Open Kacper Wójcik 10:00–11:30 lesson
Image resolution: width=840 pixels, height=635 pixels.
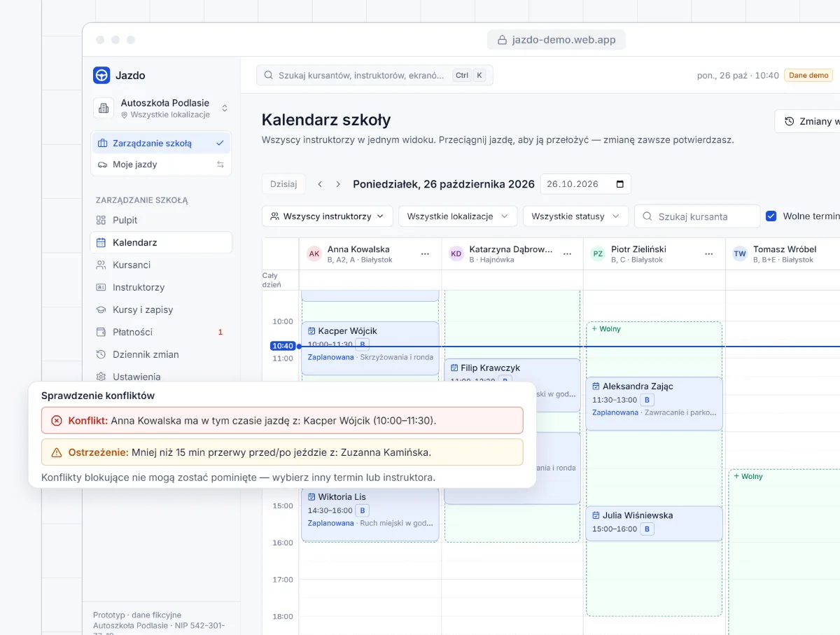[370, 348]
